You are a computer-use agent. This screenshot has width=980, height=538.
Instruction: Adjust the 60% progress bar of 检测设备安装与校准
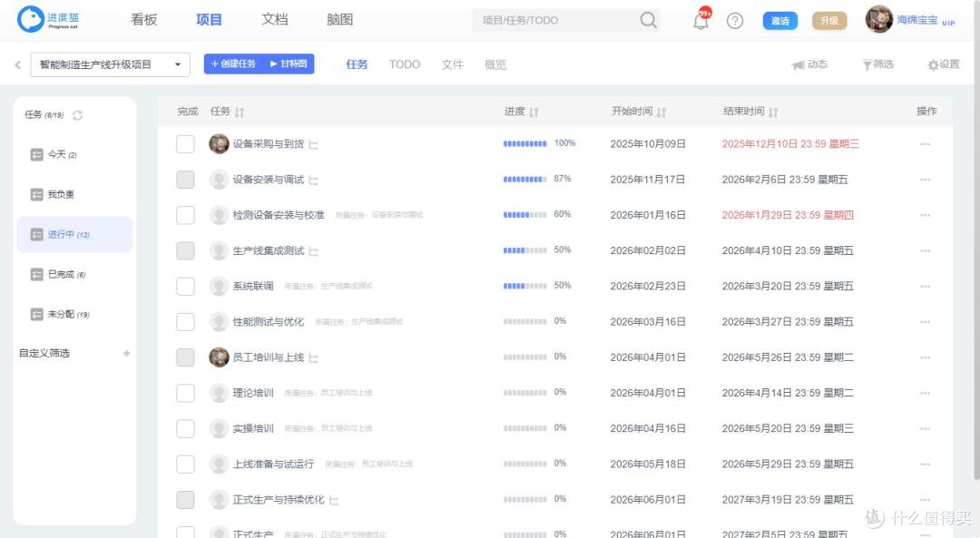525,215
